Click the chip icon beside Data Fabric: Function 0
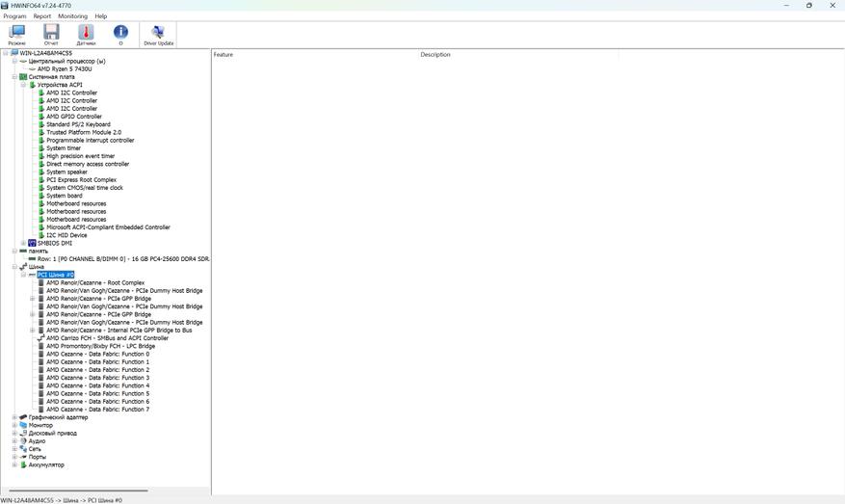The width and height of the screenshot is (845, 504). [x=41, y=354]
